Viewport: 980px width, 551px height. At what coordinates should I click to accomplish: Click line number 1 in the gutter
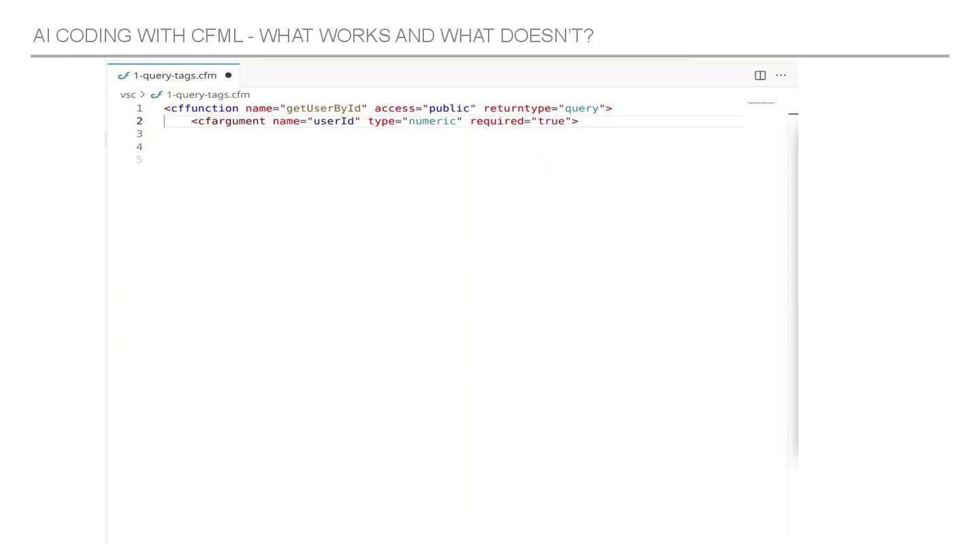point(140,108)
